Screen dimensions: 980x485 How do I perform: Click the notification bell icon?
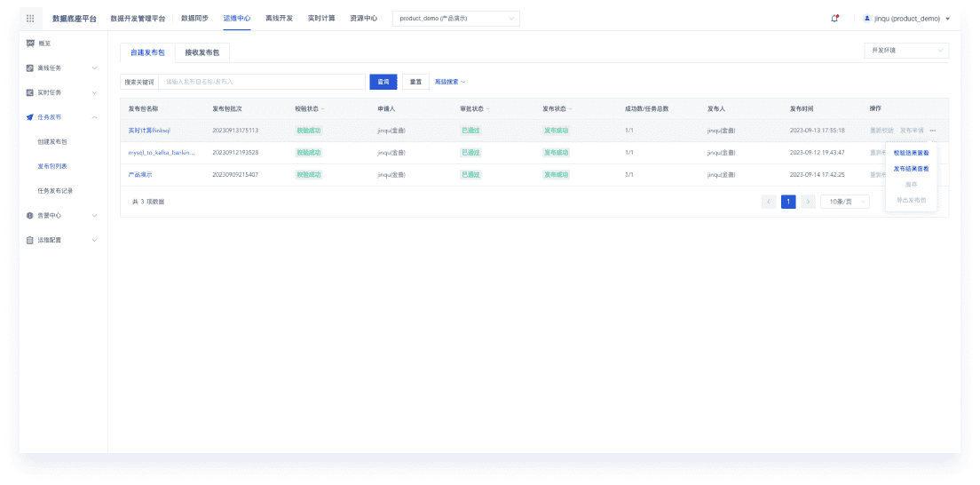(x=834, y=18)
